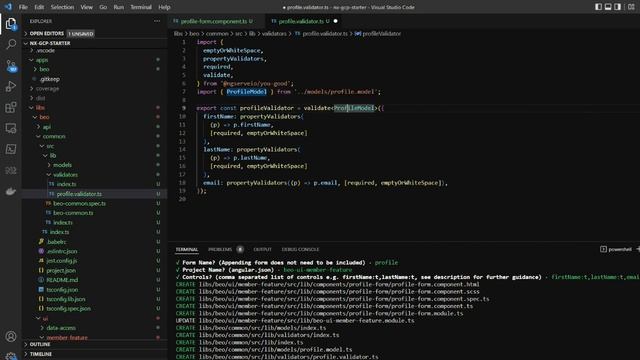Click profileValidator symbol in breadcrumb
Image resolution: width=640 pixels, height=360 pixels.
(x=381, y=33)
